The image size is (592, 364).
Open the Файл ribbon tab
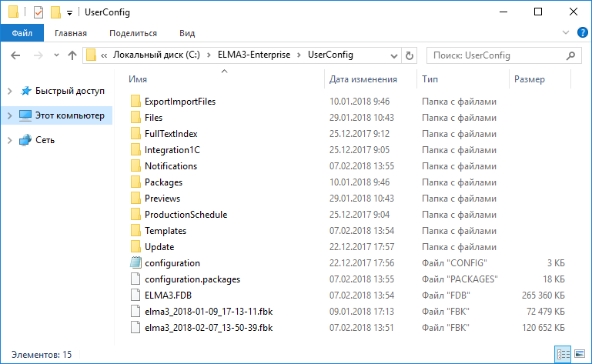coord(22,33)
